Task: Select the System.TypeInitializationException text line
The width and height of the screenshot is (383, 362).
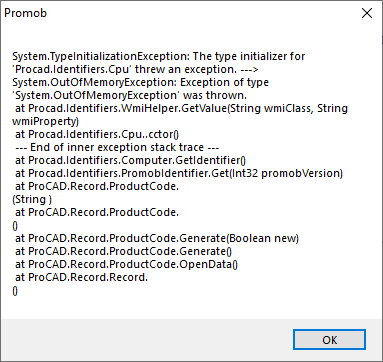Action: click(x=159, y=56)
